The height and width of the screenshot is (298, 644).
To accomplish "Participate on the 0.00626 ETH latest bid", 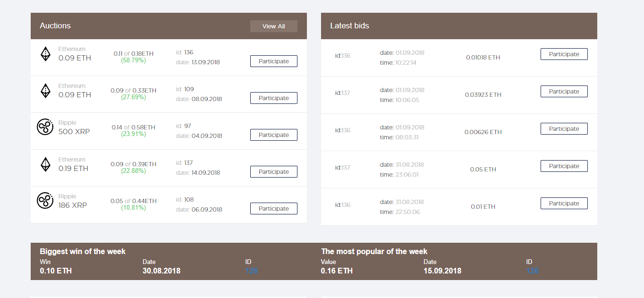I will pyautogui.click(x=564, y=129).
